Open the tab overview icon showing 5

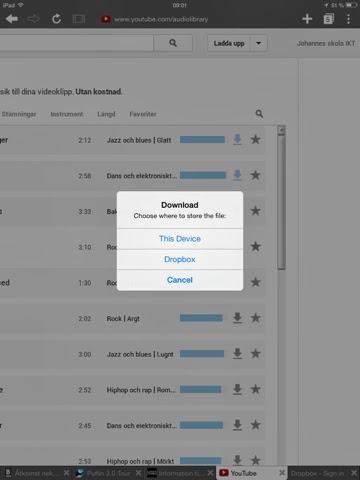[x=328, y=19]
